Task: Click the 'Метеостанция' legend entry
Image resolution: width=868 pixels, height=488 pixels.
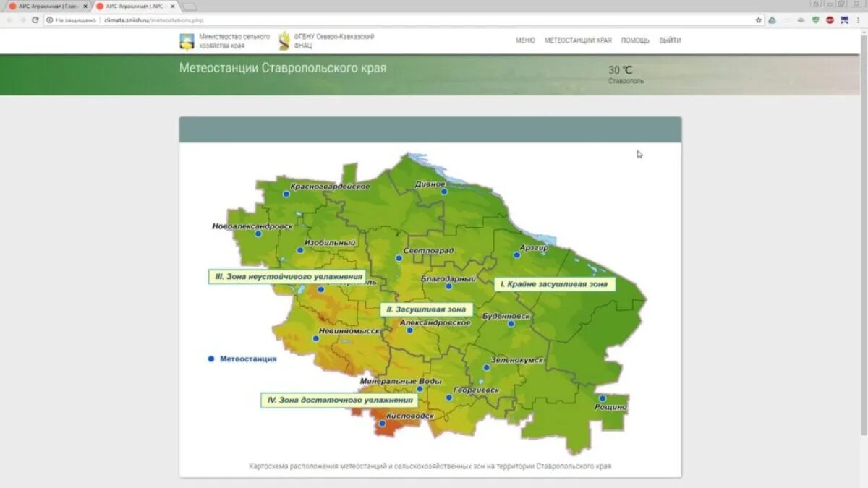Action: 242,359
